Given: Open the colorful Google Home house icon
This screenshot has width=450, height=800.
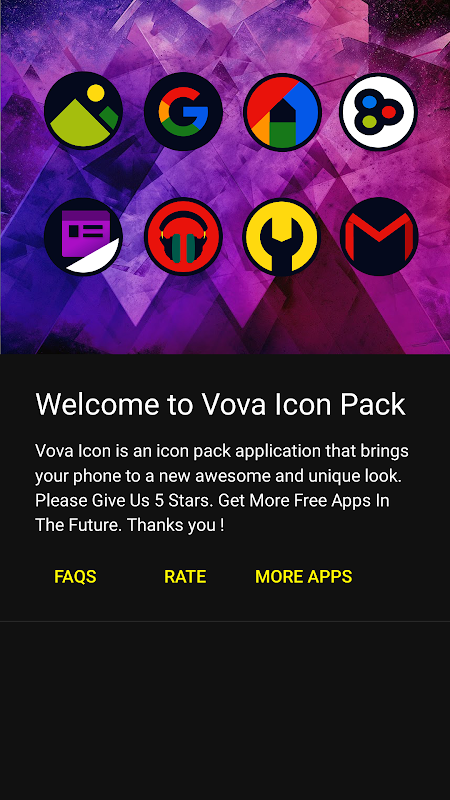Looking at the screenshot, I should (282, 112).
